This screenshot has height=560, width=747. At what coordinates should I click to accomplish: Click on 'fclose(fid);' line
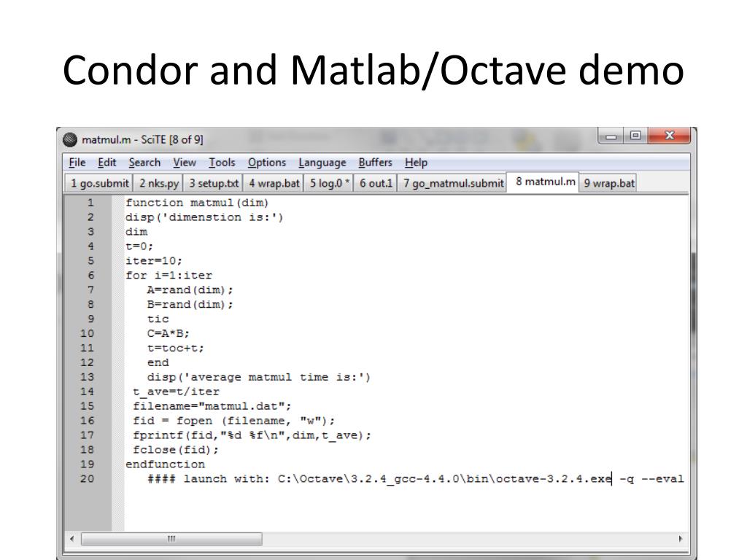(x=175, y=449)
